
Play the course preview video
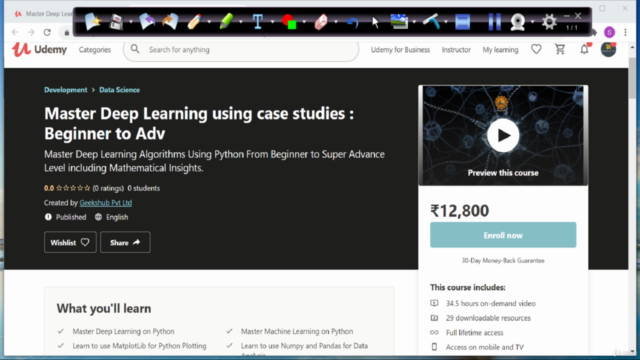point(503,135)
